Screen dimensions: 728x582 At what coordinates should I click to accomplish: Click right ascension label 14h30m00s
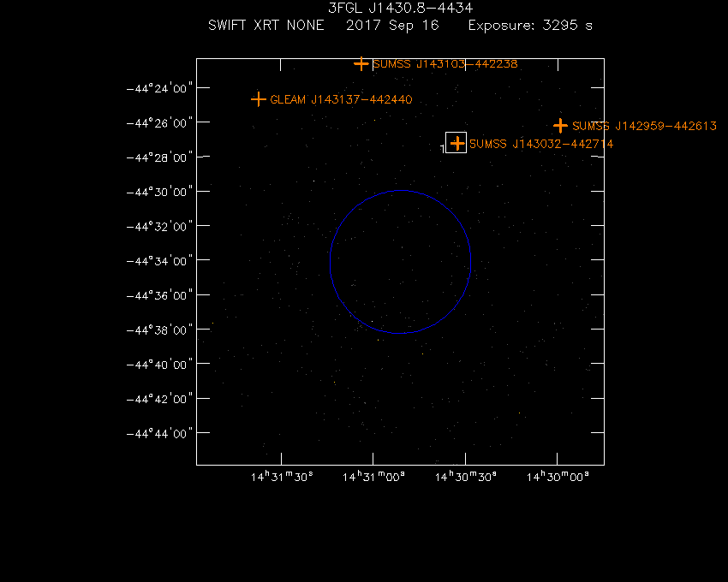pos(558,477)
